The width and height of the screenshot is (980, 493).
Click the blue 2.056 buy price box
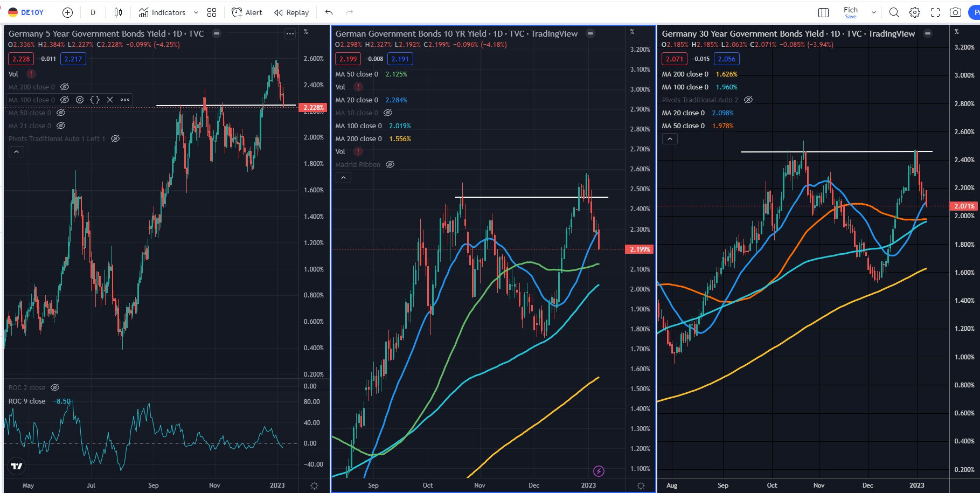pos(727,59)
